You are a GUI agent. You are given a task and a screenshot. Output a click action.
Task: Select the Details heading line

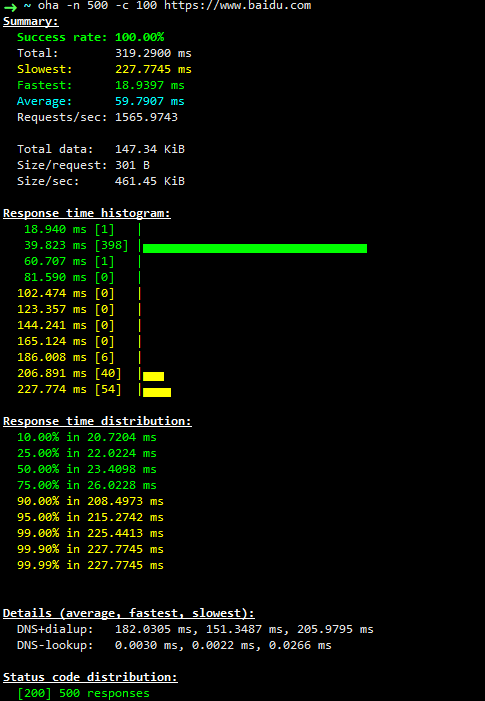(129, 613)
